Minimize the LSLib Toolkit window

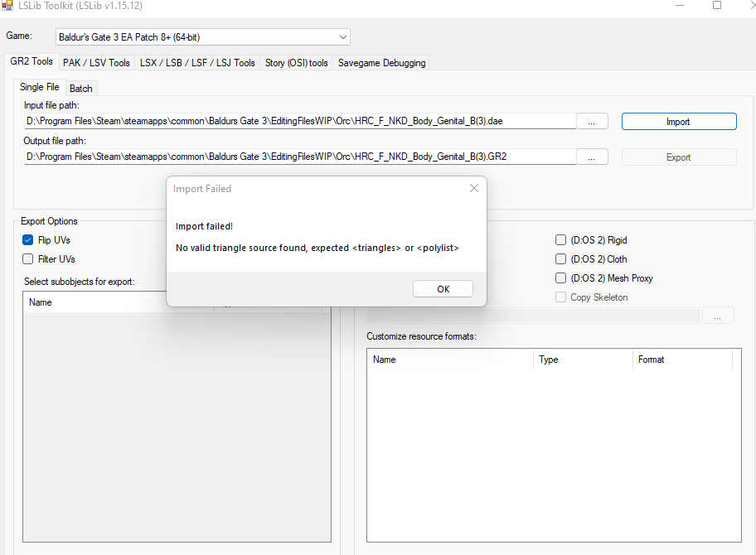coord(680,5)
